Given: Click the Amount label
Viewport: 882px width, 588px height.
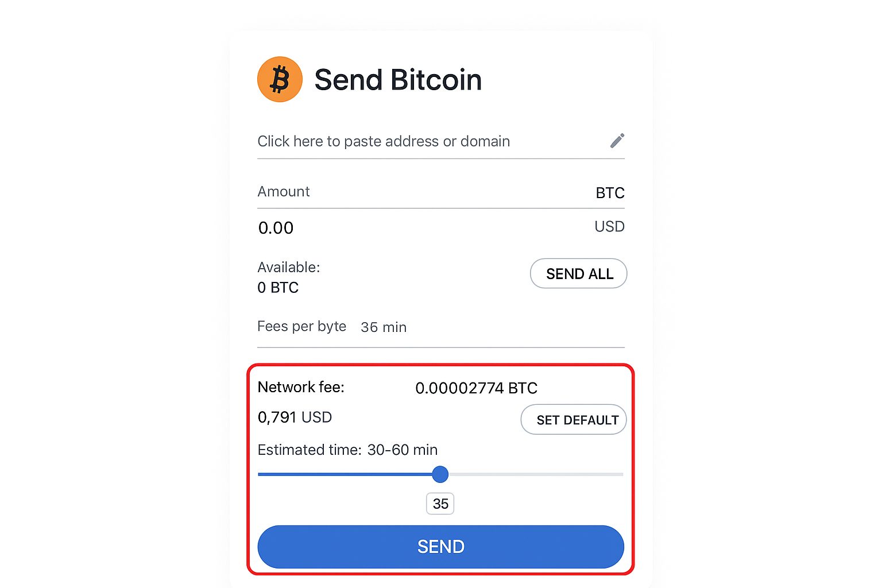Looking at the screenshot, I should tap(284, 192).
